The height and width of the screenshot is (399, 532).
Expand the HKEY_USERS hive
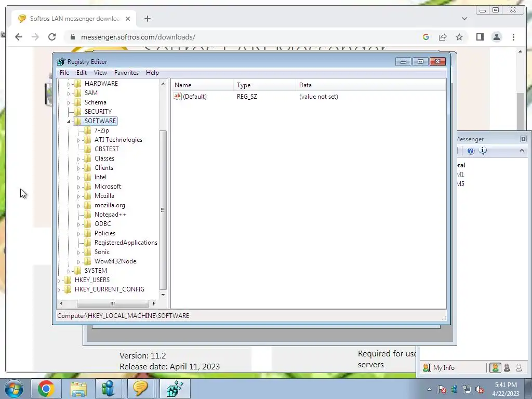pos(59,280)
